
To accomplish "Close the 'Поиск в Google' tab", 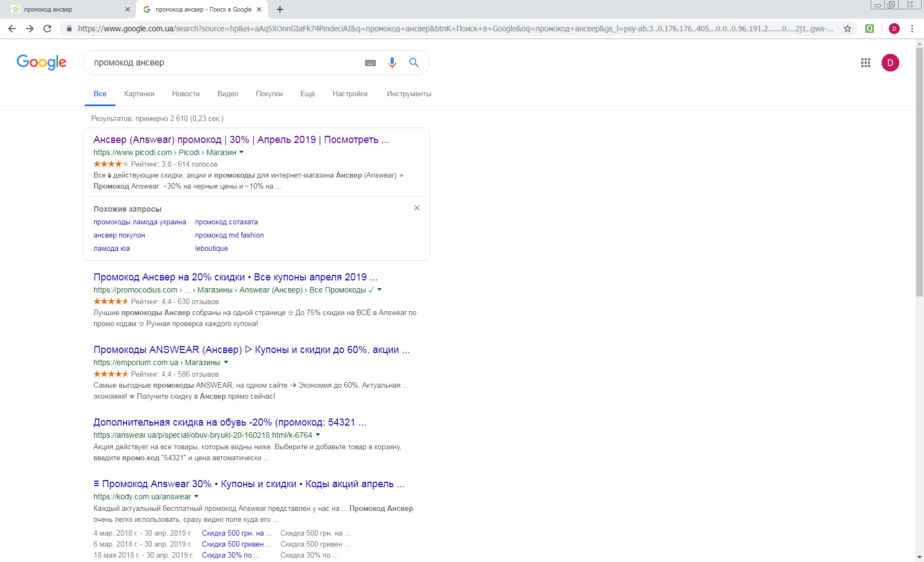I will click(x=259, y=9).
